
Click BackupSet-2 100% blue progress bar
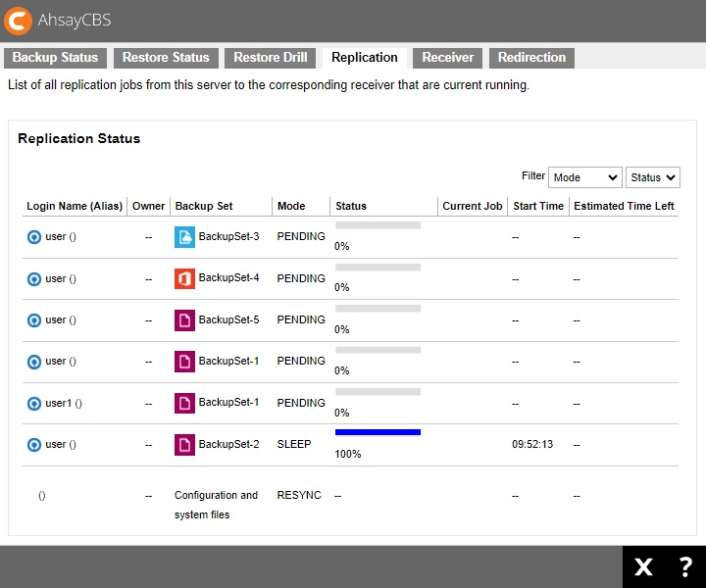378,432
